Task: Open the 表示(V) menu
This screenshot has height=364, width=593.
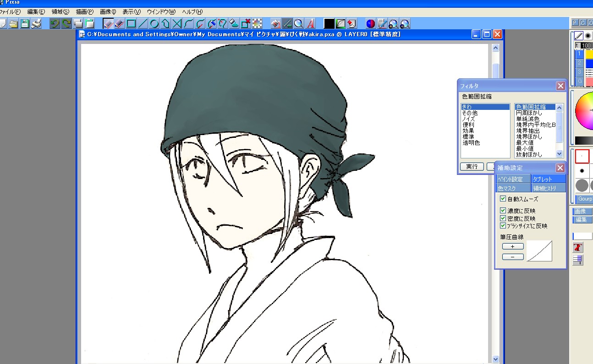Action: [x=132, y=11]
